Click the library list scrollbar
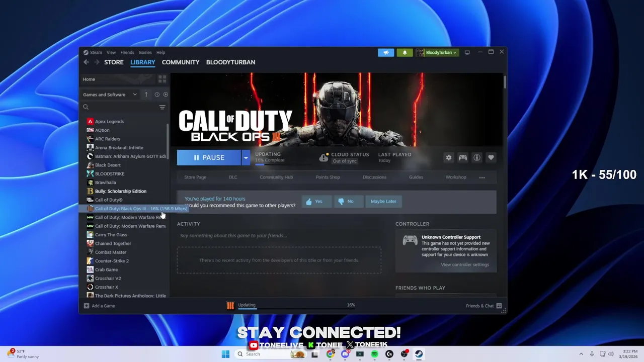The width and height of the screenshot is (644, 362). (x=168, y=141)
